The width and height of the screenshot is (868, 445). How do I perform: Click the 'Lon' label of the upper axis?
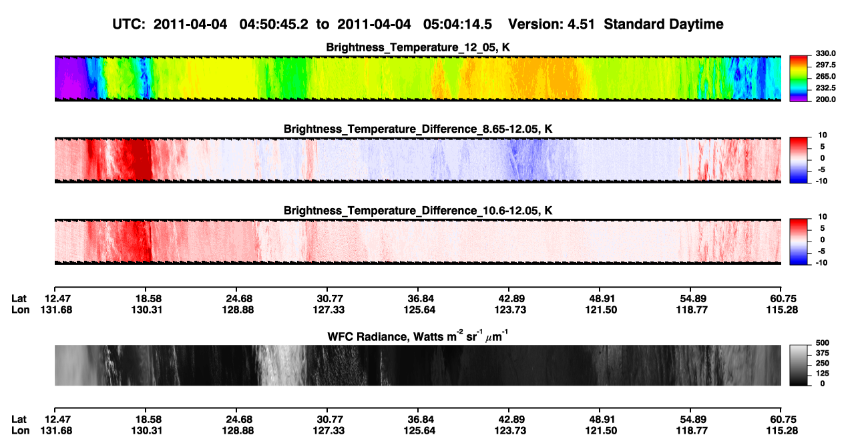[x=20, y=310]
